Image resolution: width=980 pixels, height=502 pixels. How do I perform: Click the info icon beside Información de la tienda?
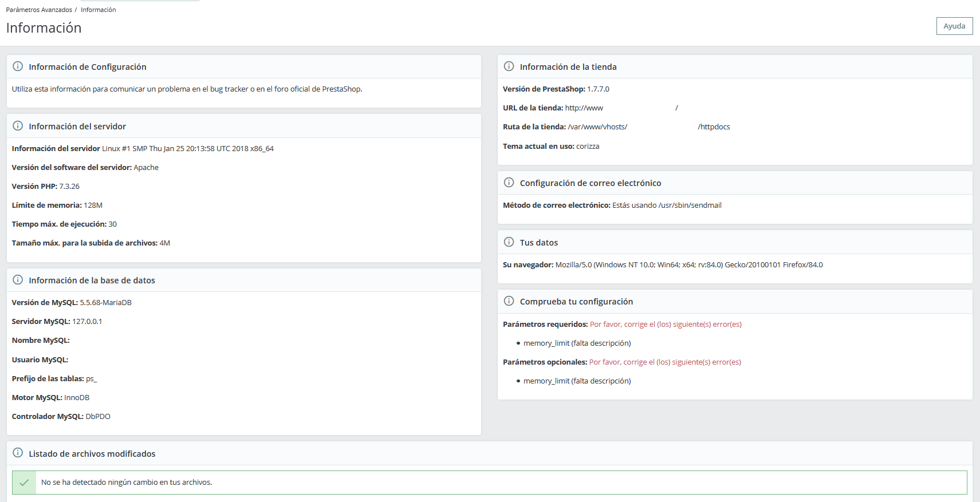point(509,66)
